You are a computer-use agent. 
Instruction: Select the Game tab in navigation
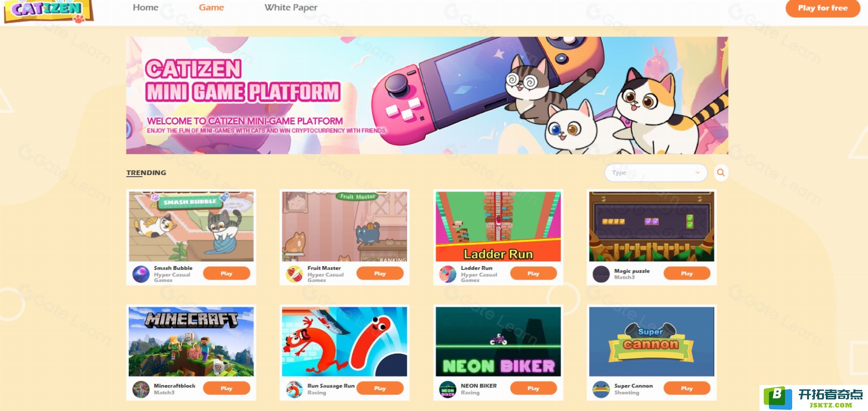211,7
